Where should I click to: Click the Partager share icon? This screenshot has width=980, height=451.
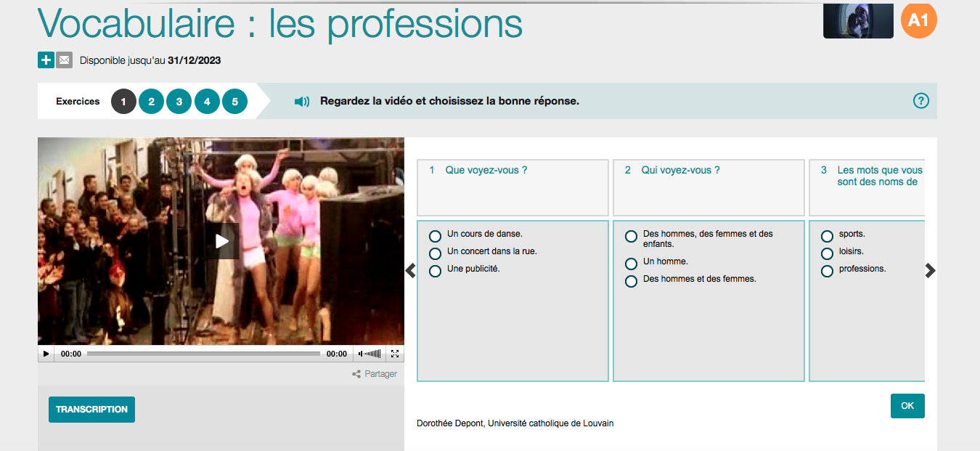pyautogui.click(x=356, y=374)
